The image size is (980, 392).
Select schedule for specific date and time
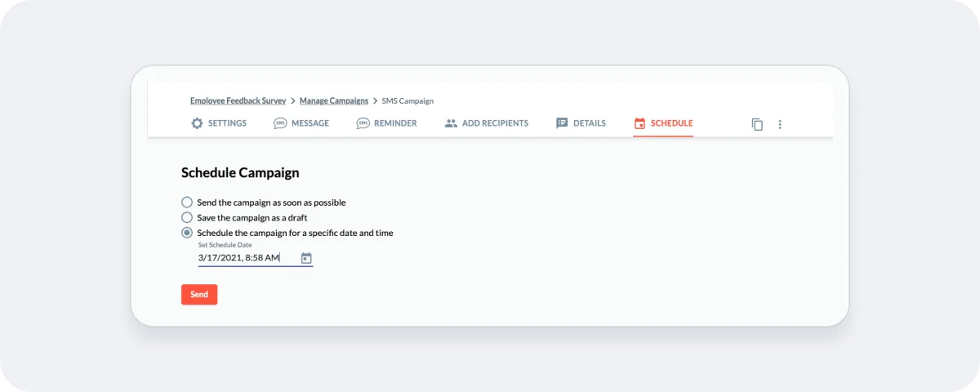187,233
